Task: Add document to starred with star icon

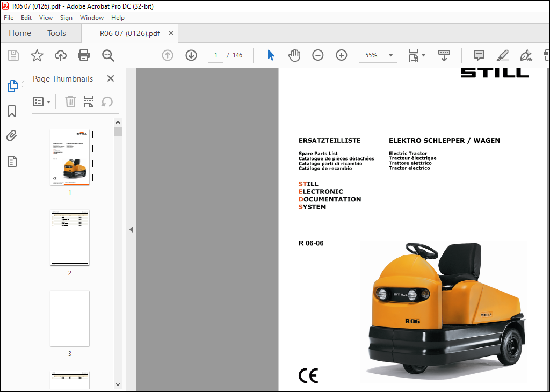Action: (x=37, y=55)
